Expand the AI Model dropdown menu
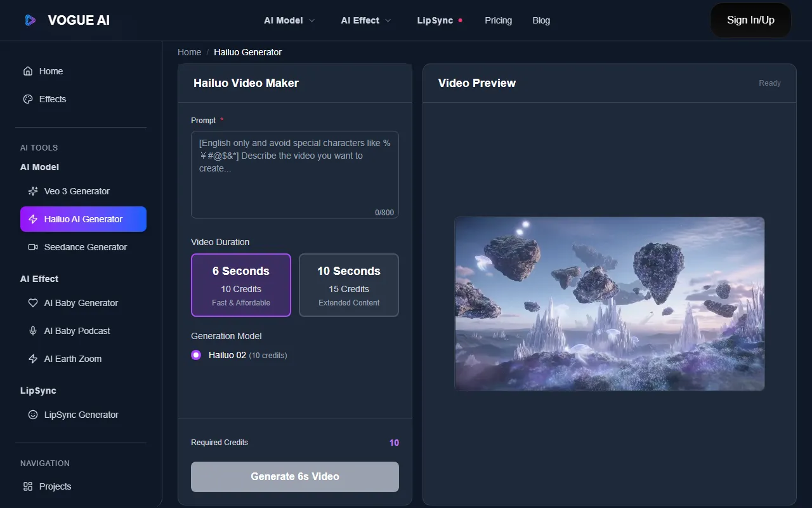This screenshot has width=812, height=508. pos(289,20)
